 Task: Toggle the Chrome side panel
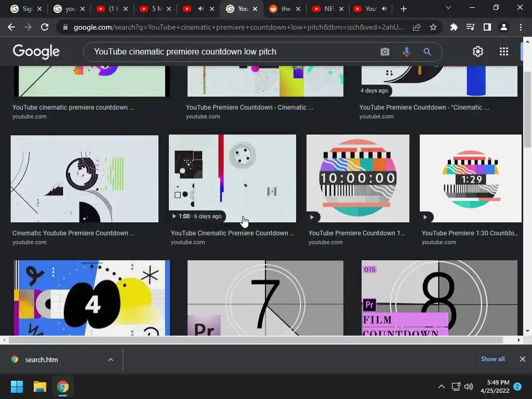click(487, 27)
